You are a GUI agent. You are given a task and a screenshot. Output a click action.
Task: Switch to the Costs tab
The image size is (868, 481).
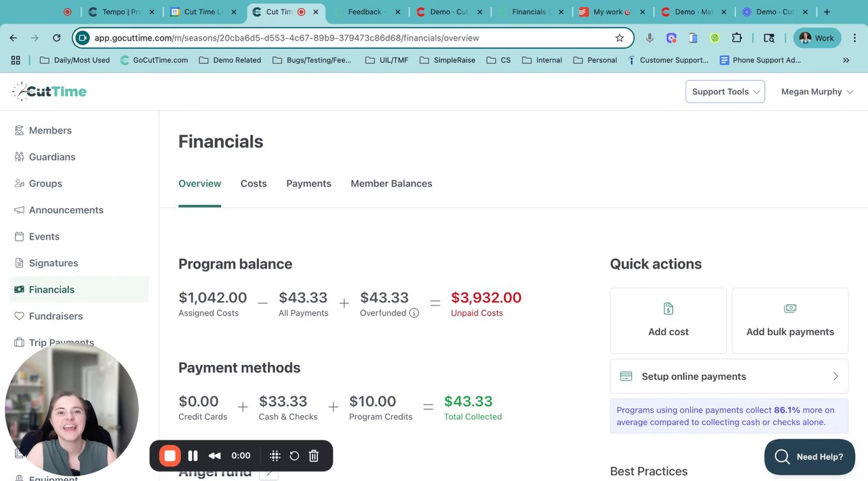click(254, 183)
